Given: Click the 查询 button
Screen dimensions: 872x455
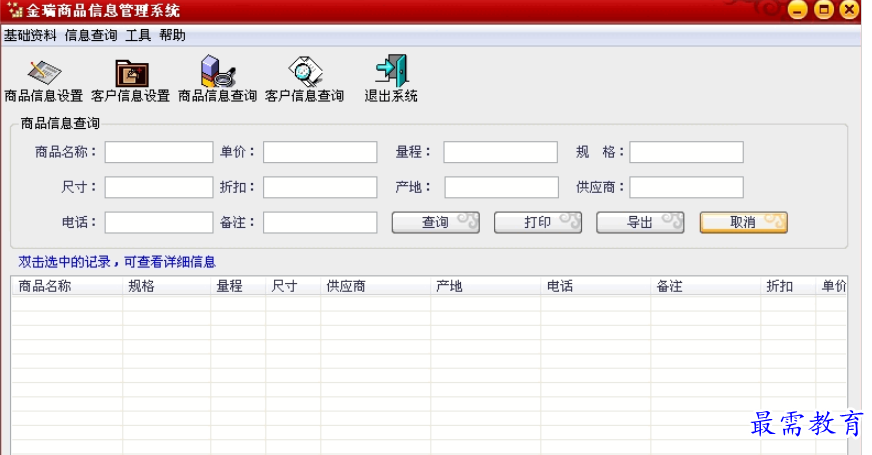Looking at the screenshot, I should coord(435,222).
